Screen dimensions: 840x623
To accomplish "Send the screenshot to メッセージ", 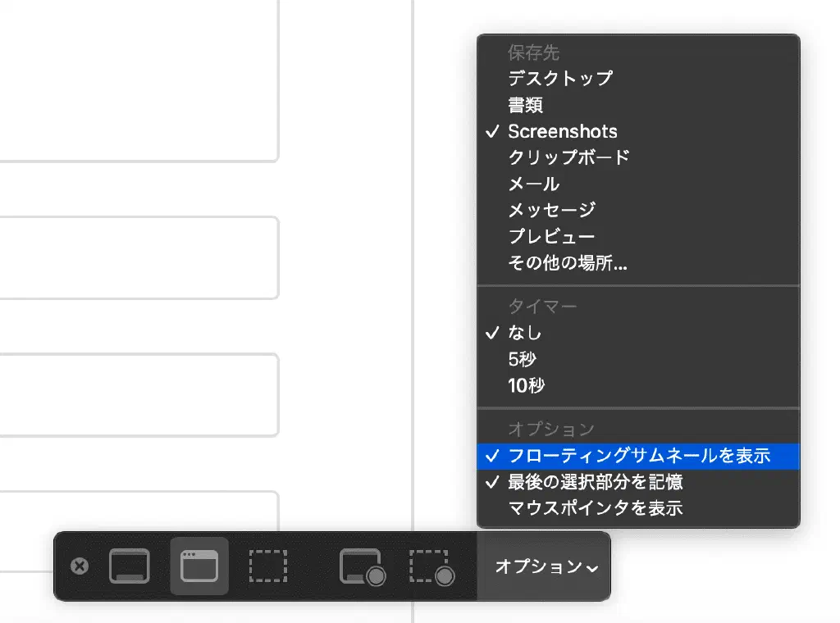I will click(551, 210).
